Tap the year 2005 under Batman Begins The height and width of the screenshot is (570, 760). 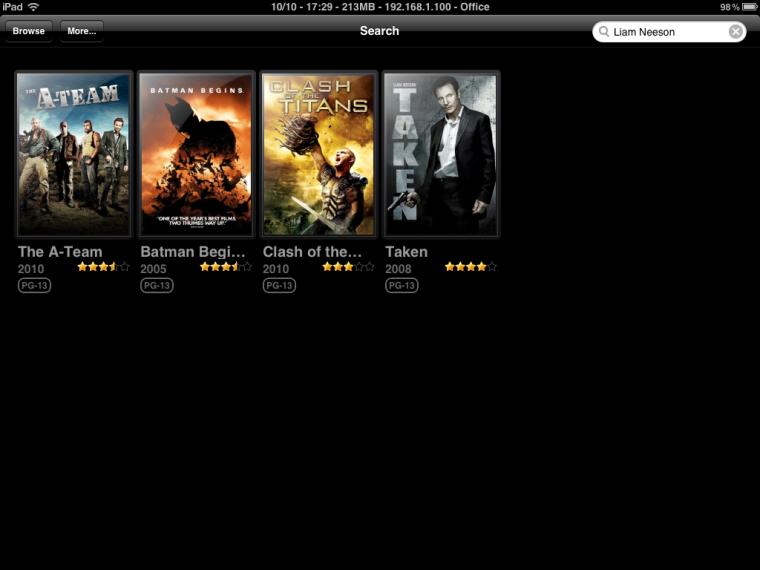[x=153, y=269]
